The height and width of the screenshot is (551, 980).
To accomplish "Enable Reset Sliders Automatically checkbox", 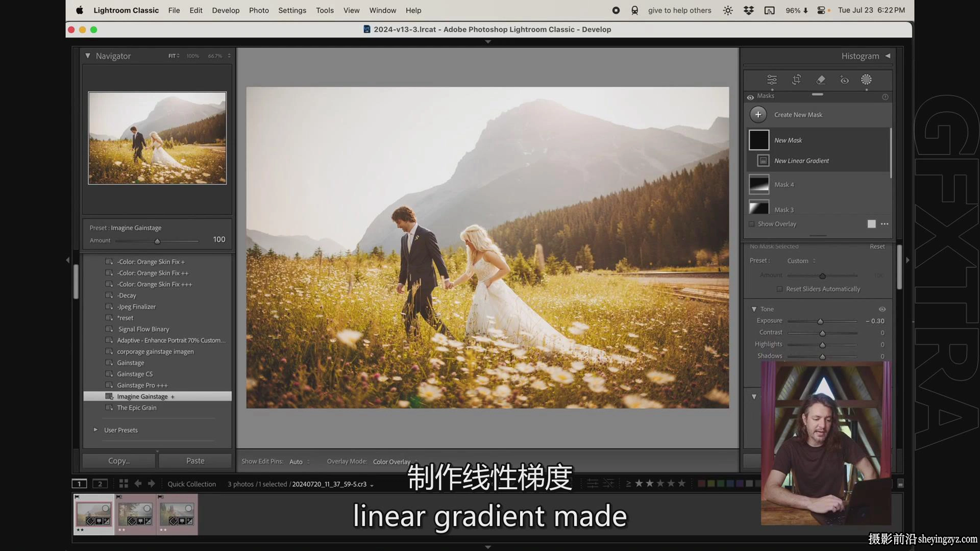I will tap(779, 289).
